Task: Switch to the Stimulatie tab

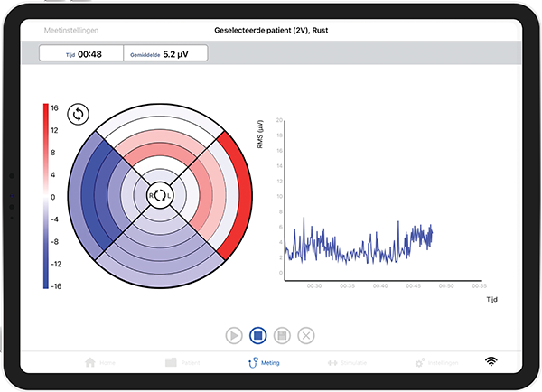Action: click(x=347, y=363)
